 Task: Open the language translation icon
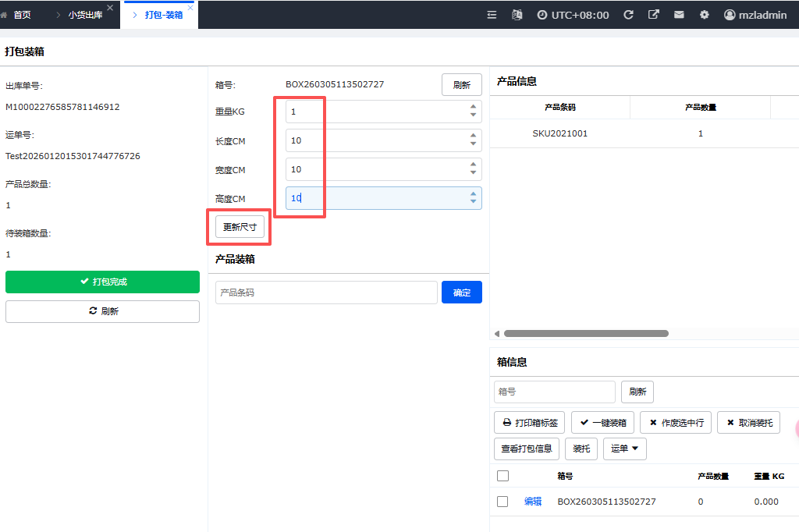[516, 15]
